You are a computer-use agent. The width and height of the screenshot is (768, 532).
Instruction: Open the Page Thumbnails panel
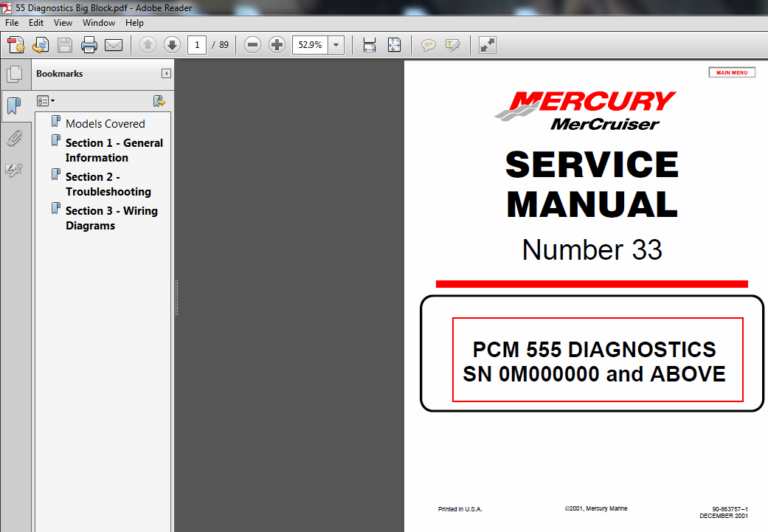click(x=15, y=74)
